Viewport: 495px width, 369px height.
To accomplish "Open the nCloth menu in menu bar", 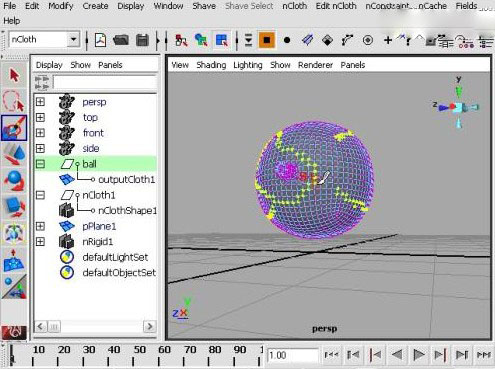I will point(295,6).
